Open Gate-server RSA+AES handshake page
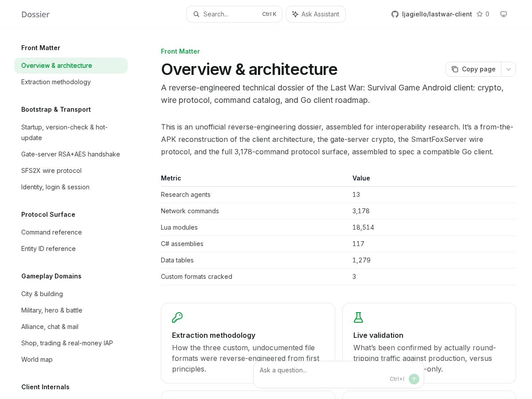The height and width of the screenshot is (399, 532). pos(71,154)
